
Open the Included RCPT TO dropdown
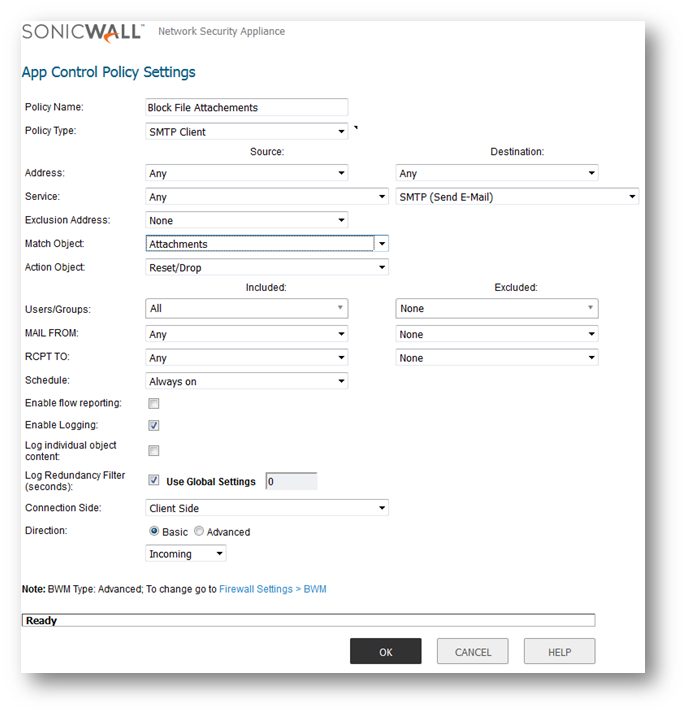(x=247, y=358)
